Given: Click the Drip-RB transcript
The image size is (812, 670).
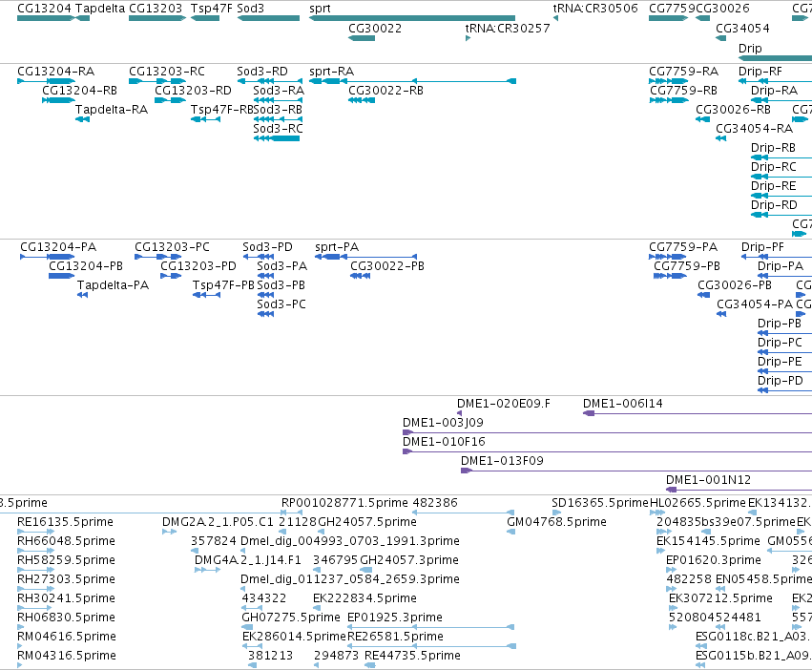Looking at the screenshot, I should tap(781, 157).
